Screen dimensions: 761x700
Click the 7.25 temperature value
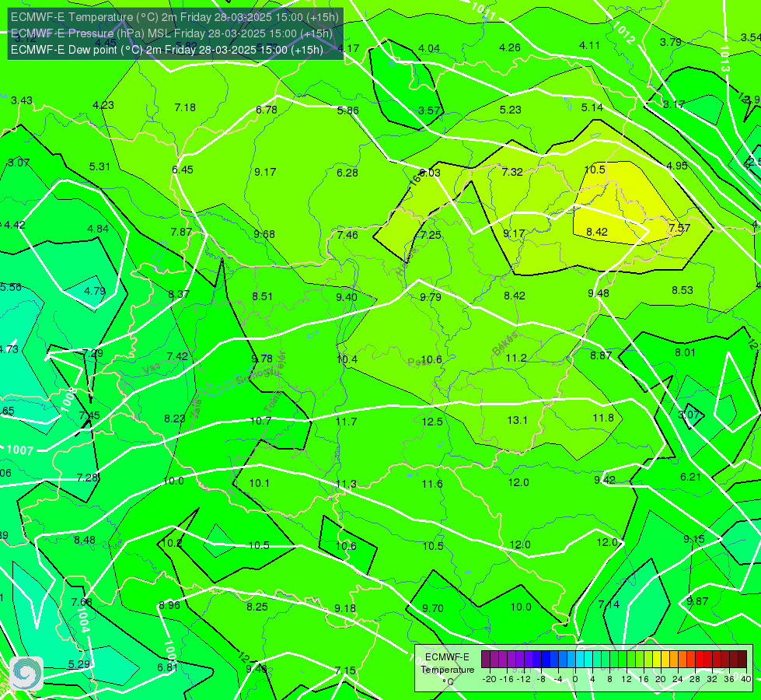pos(431,235)
